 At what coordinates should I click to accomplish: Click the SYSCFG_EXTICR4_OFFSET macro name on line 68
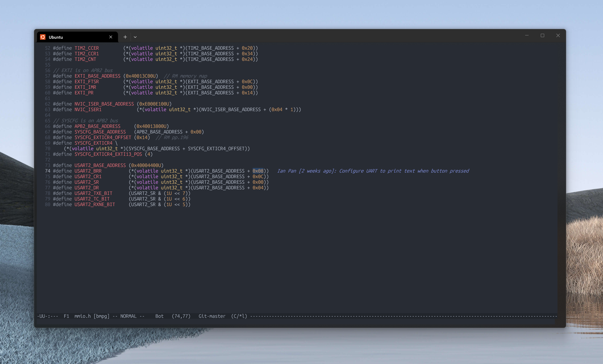[103, 138]
